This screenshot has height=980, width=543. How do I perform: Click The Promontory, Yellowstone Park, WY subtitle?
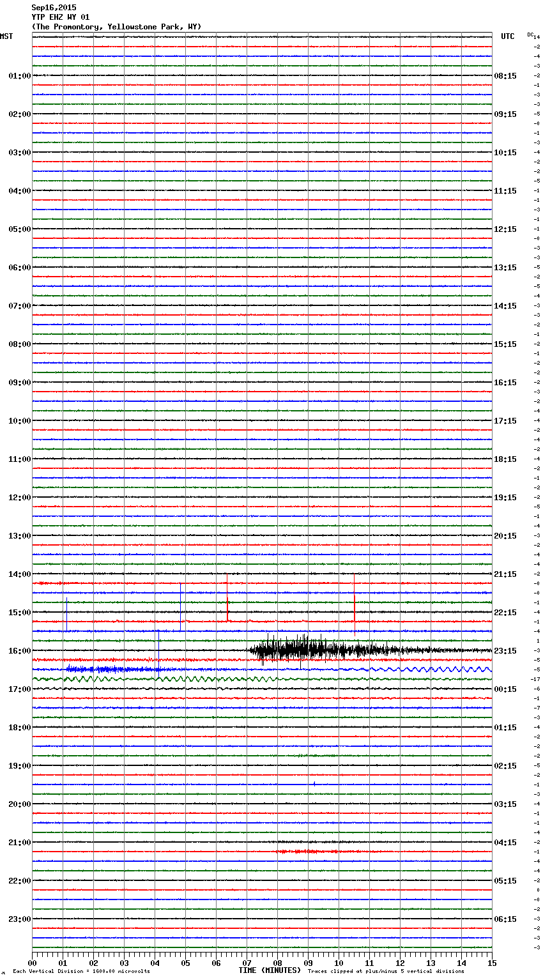[x=116, y=27]
